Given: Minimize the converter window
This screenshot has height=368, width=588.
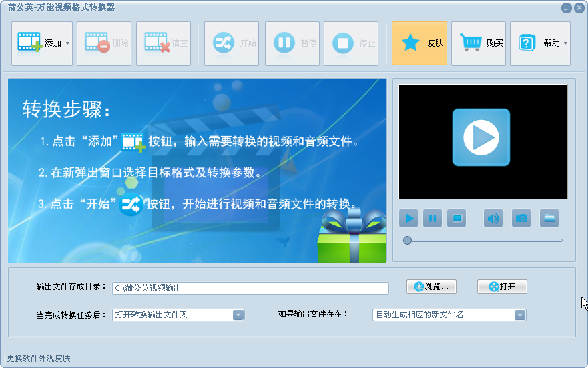Looking at the screenshot, I should (567, 8).
